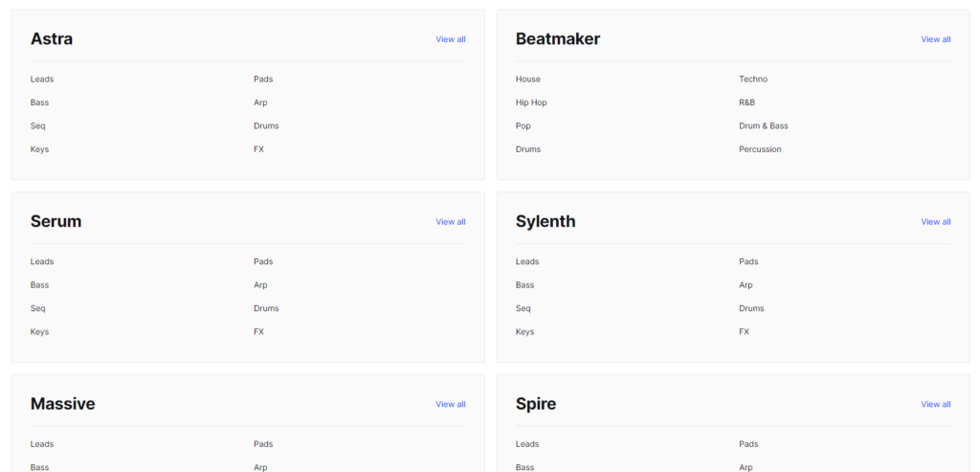Image resolution: width=980 pixels, height=472 pixels.
Task: Select Pads under Astra
Action: 263,79
